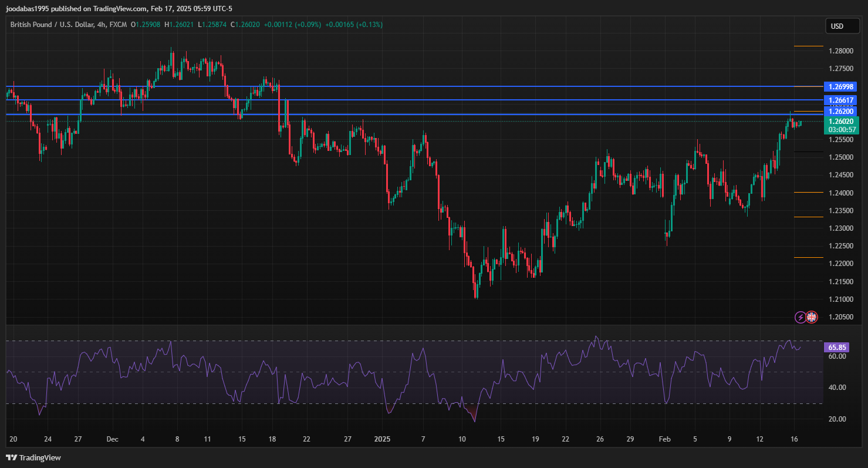This screenshot has height=468, width=868.
Task: Click the 1.21000 price axis label
Action: coord(840,299)
